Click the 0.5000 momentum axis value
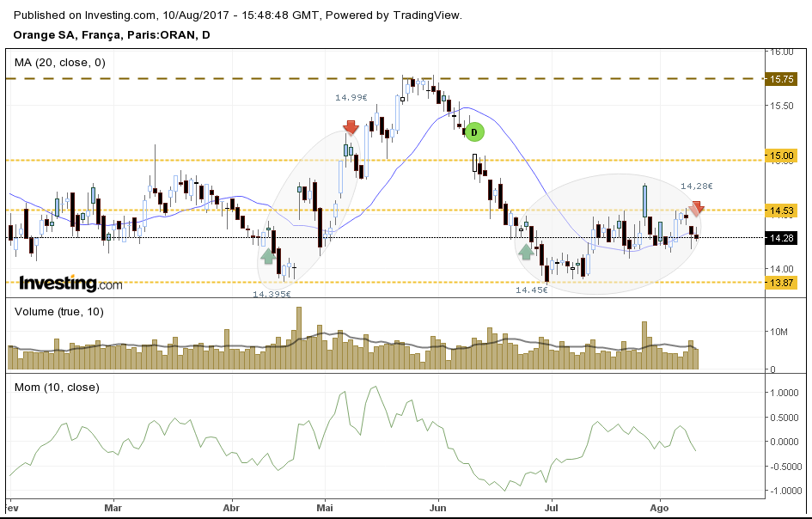This screenshot has height=519, width=812. pyautogui.click(x=784, y=418)
